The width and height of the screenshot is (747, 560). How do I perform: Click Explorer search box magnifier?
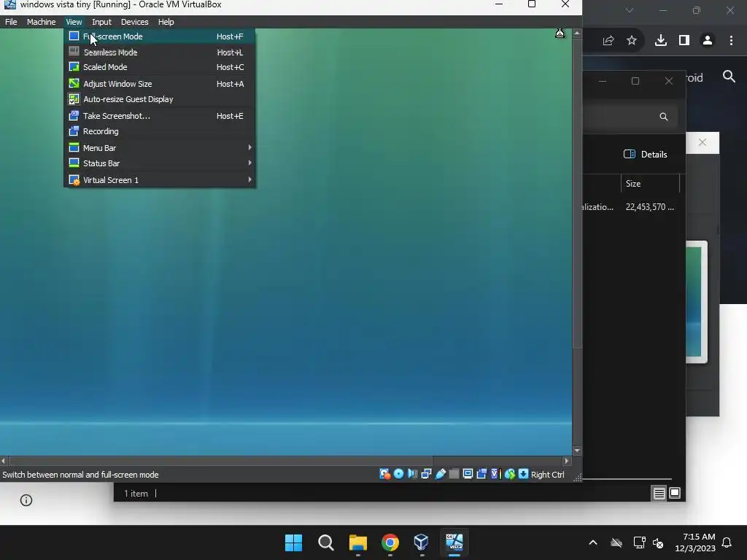click(x=664, y=117)
